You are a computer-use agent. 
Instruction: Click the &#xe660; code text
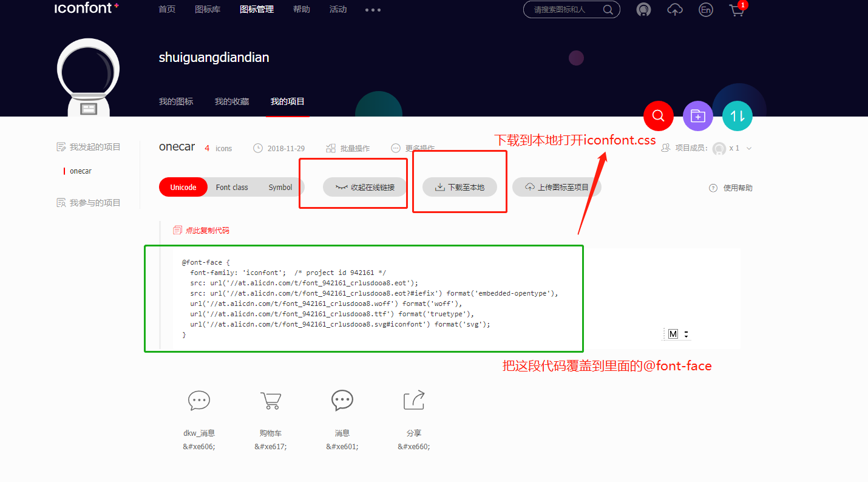[x=414, y=446]
